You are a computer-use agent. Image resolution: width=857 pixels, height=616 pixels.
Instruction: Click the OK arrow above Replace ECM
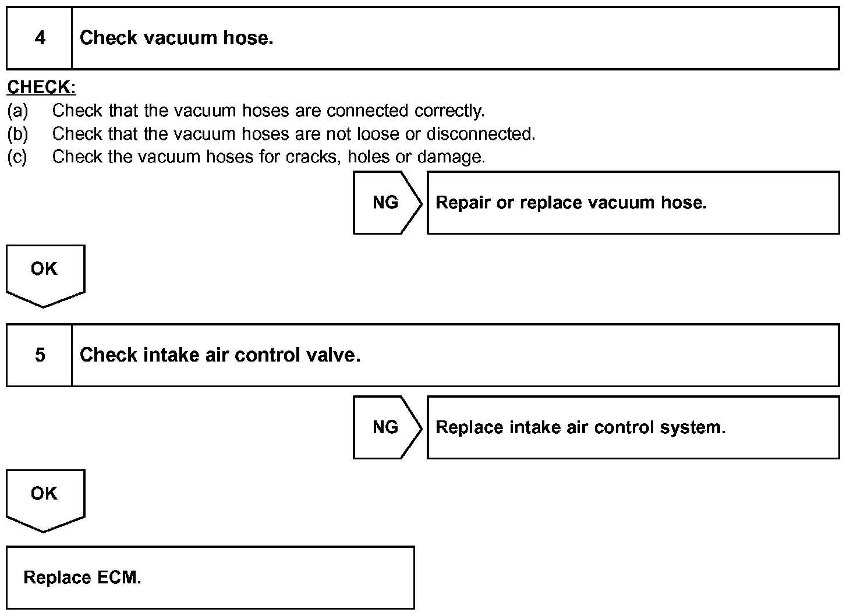pos(45,498)
